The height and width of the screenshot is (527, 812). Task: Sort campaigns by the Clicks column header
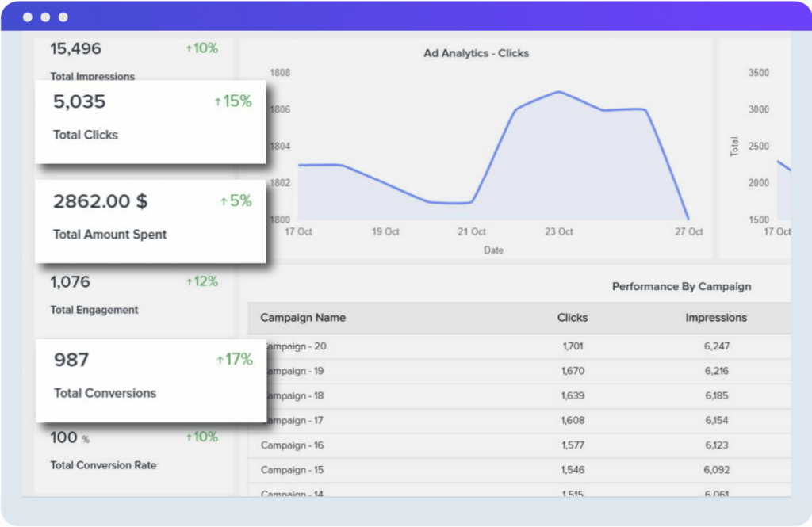pyautogui.click(x=573, y=317)
